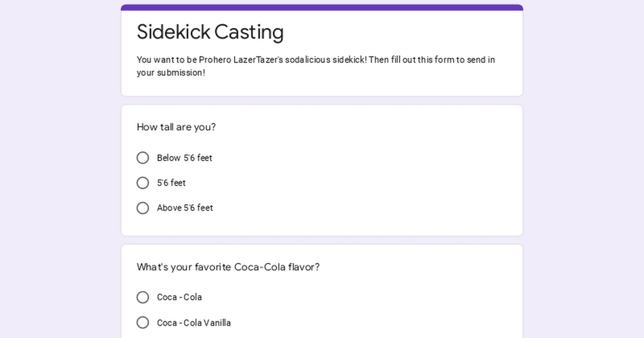
Task: Select the '5'6 feet' radio button
Action: point(143,182)
